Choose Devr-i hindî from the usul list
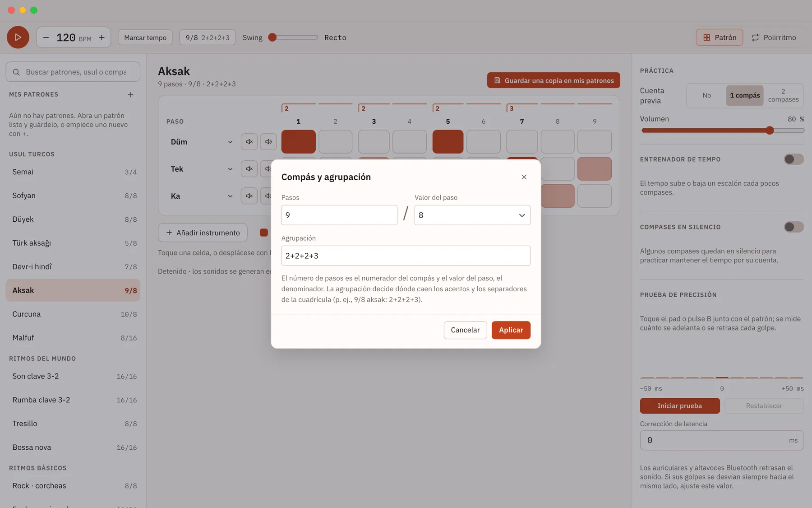The height and width of the screenshot is (508, 812). click(73, 267)
